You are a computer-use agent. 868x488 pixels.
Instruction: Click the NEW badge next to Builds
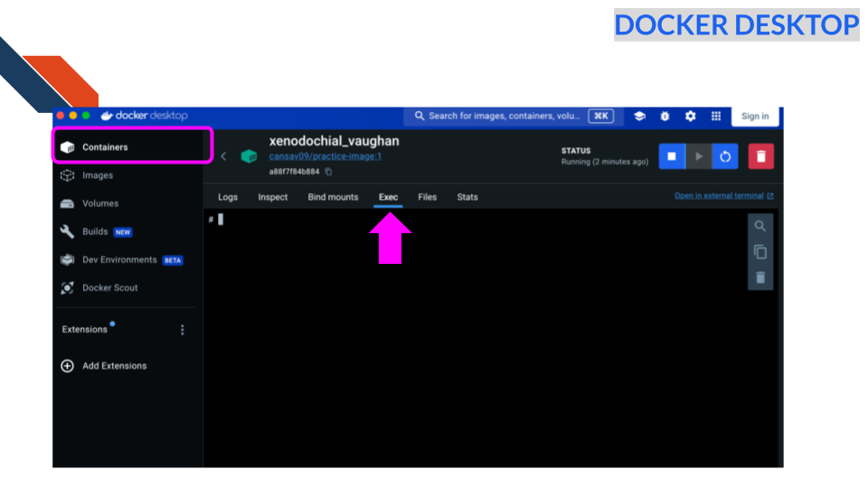123,232
